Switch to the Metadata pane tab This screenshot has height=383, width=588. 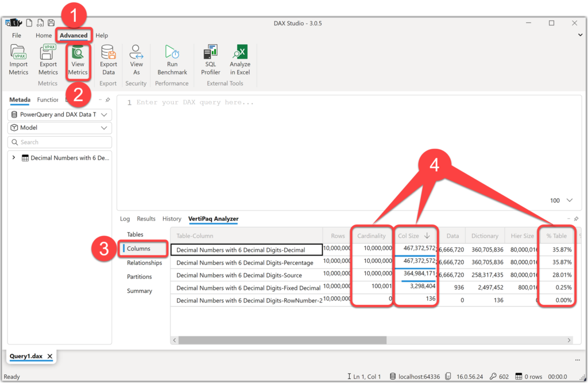pos(20,100)
